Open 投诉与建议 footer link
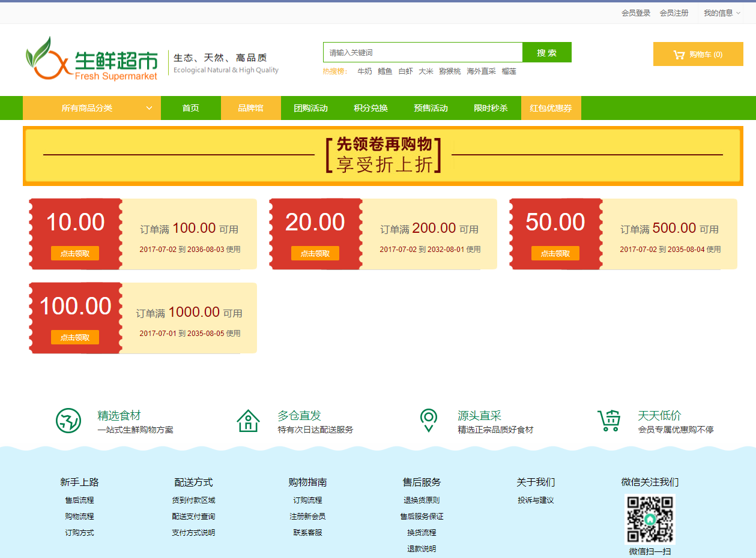The height and width of the screenshot is (558, 756). point(536,500)
